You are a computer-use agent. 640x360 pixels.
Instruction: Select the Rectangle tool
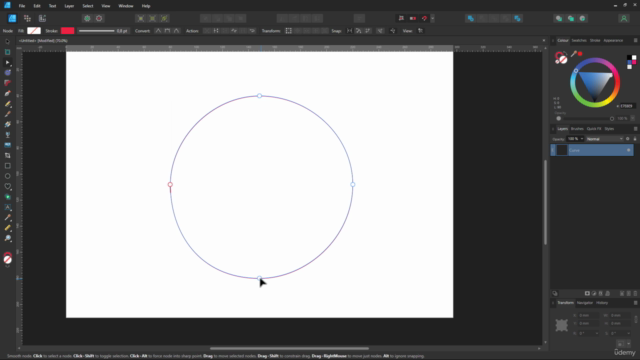pyautogui.click(x=7, y=166)
